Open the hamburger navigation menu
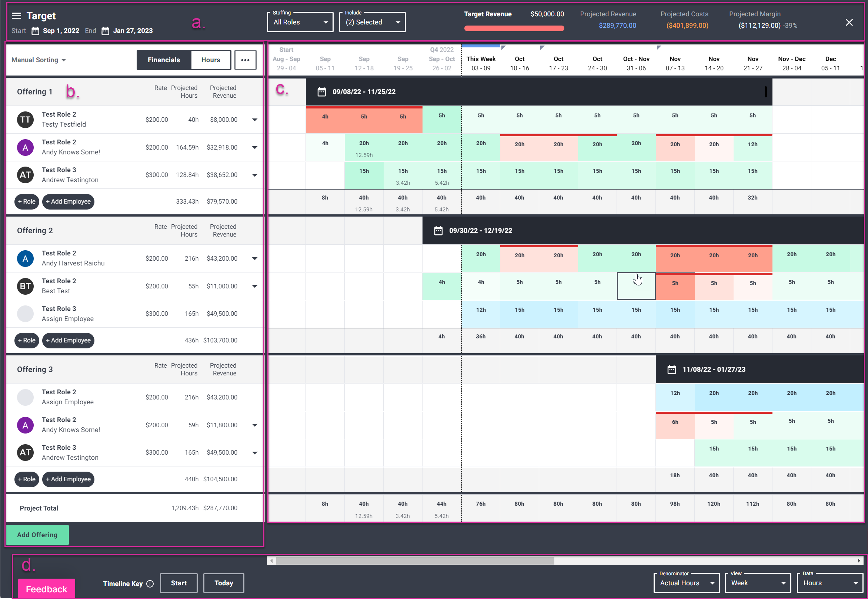 point(16,16)
